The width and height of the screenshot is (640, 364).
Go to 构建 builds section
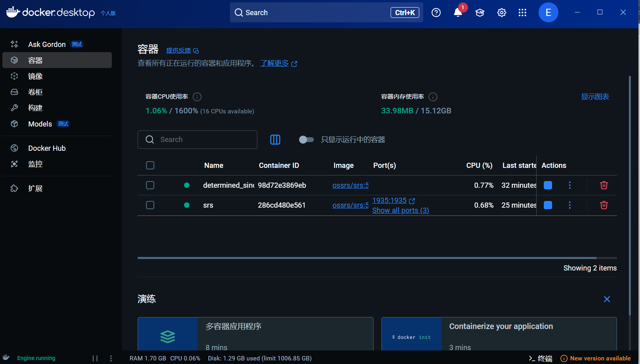click(57, 108)
